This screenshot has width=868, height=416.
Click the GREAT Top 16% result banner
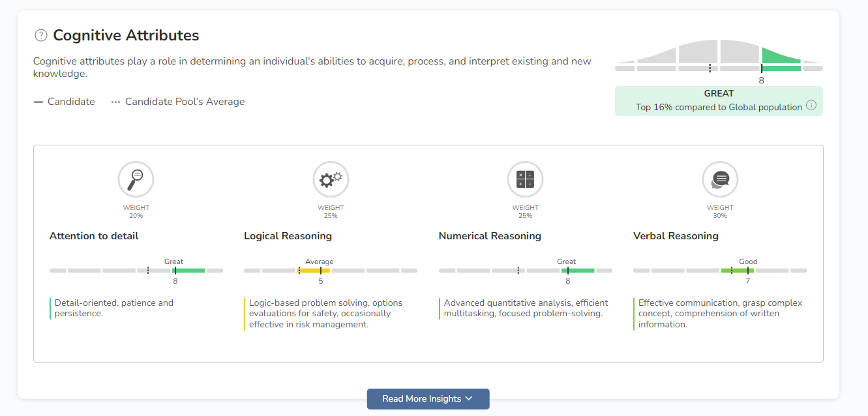(719, 100)
